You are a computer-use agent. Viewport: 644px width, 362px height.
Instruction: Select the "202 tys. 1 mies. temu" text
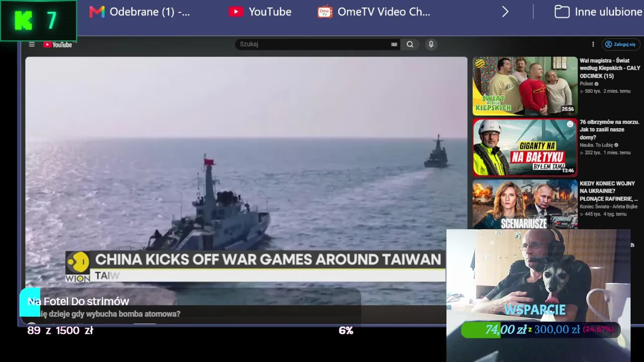coord(605,152)
